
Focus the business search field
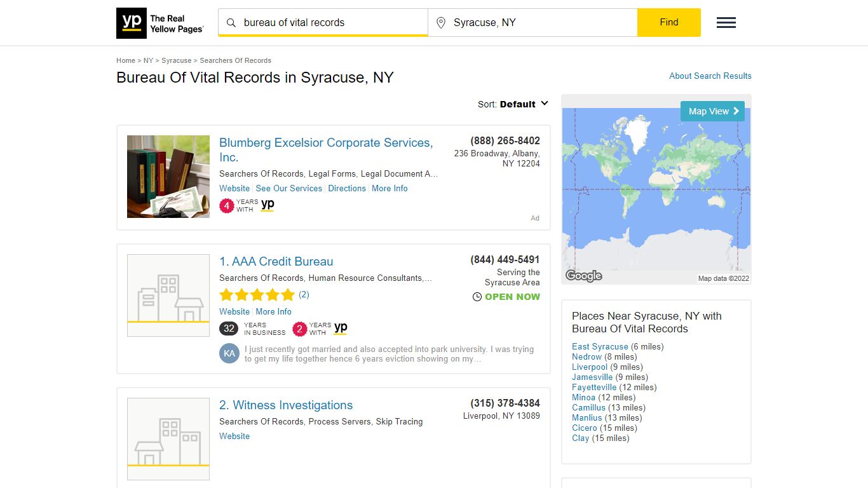[x=323, y=22]
